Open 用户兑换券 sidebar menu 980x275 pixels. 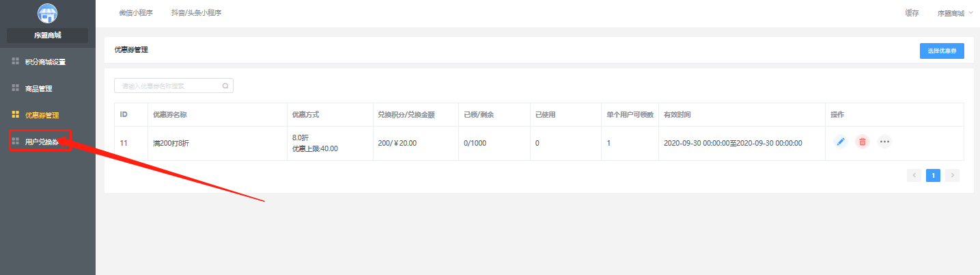pyautogui.click(x=41, y=142)
